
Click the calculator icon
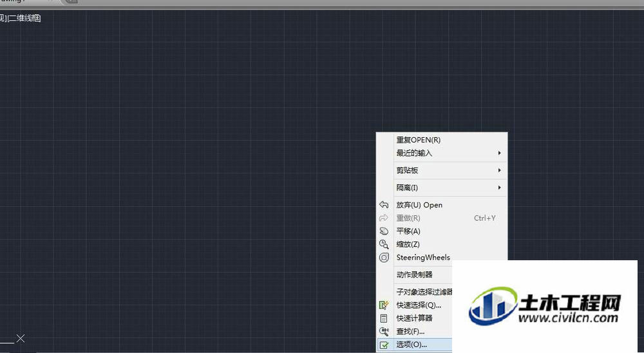click(384, 318)
